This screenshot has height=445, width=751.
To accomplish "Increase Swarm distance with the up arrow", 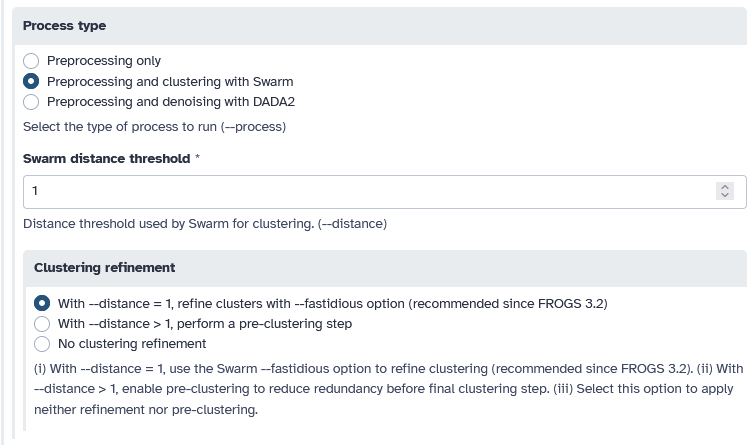I will tap(726, 186).
